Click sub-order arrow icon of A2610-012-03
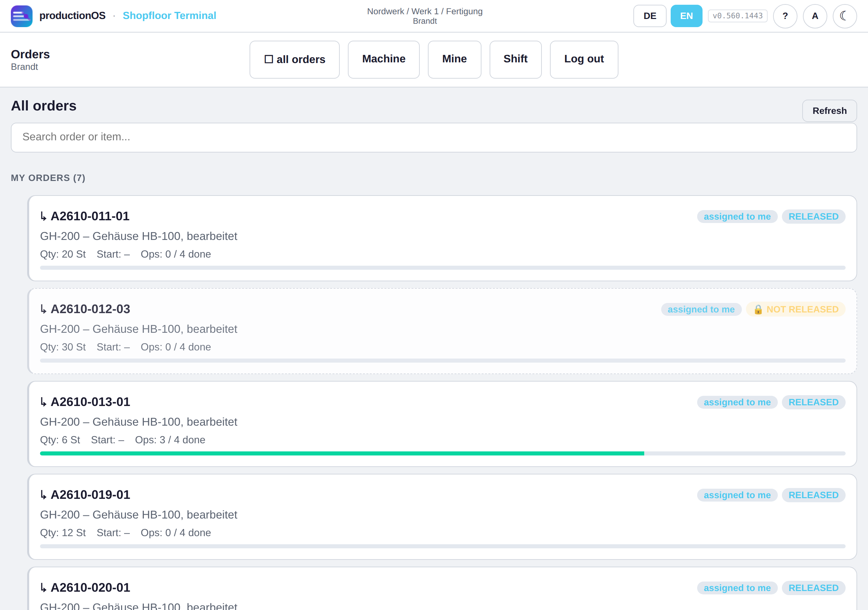The height and width of the screenshot is (610, 868). coord(43,309)
